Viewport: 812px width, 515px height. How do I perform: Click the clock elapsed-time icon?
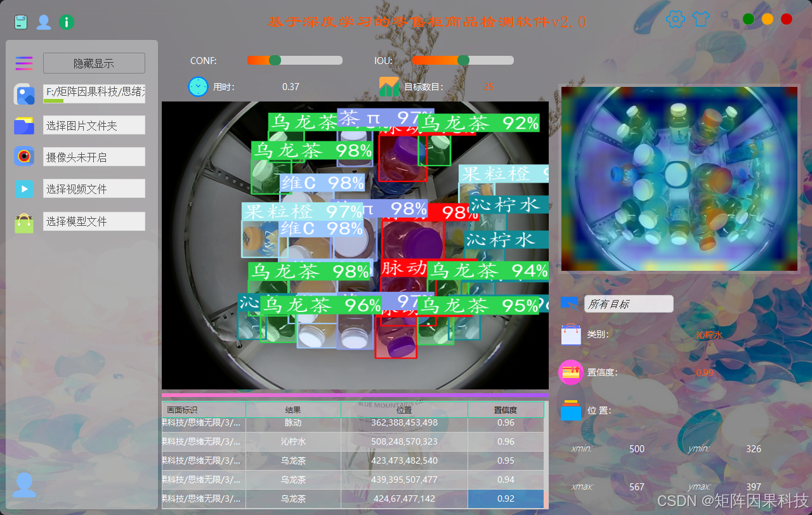point(198,86)
